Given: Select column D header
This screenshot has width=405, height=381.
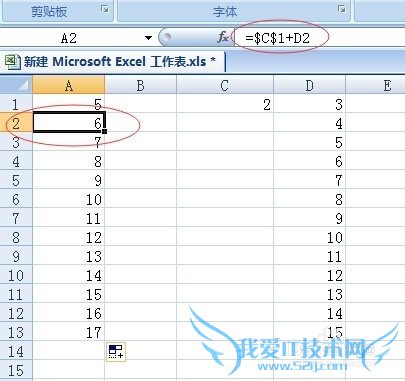Looking at the screenshot, I should [x=309, y=85].
